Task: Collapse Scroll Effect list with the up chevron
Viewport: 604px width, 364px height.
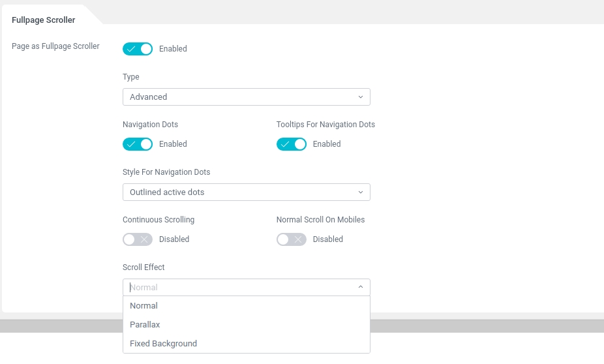Action: (361, 287)
